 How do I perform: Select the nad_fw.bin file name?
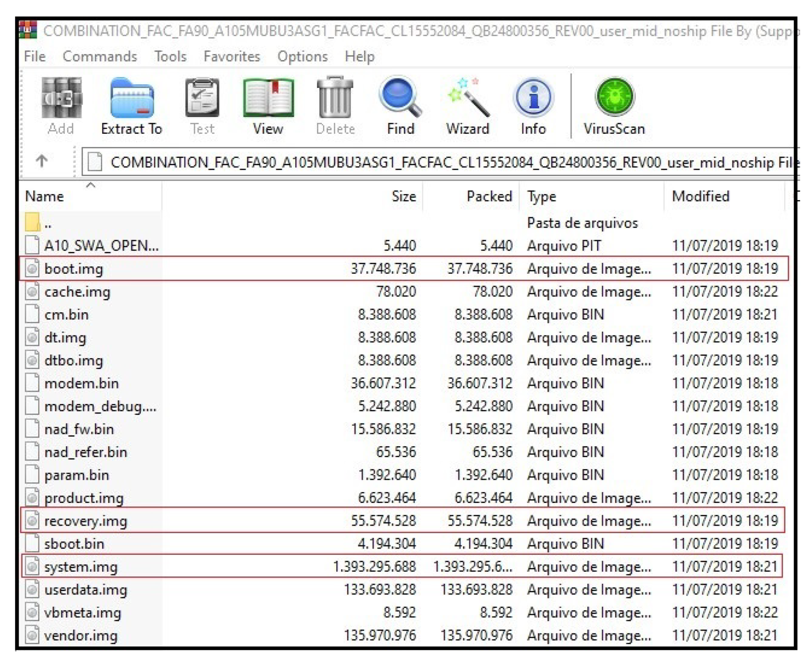[79, 429]
